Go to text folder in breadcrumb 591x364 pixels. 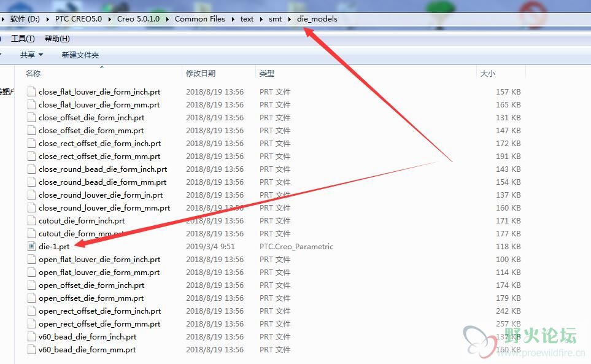[x=247, y=19]
